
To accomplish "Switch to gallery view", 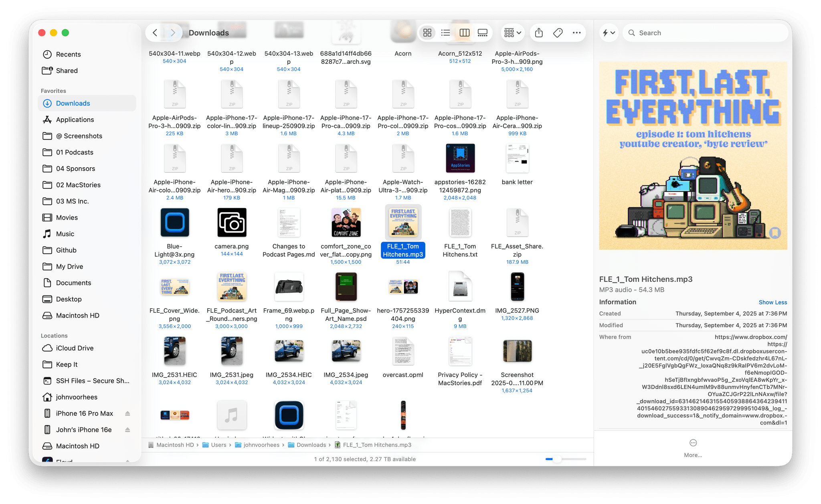I will (x=483, y=33).
